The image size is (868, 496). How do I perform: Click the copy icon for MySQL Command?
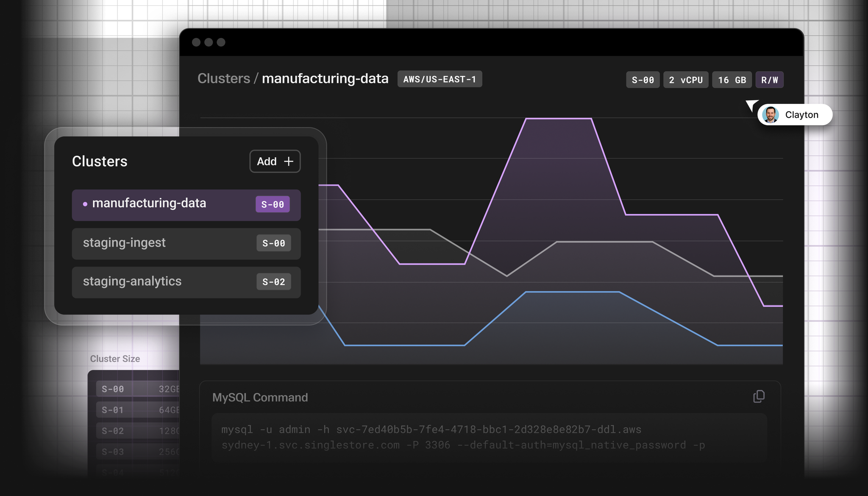coord(759,396)
